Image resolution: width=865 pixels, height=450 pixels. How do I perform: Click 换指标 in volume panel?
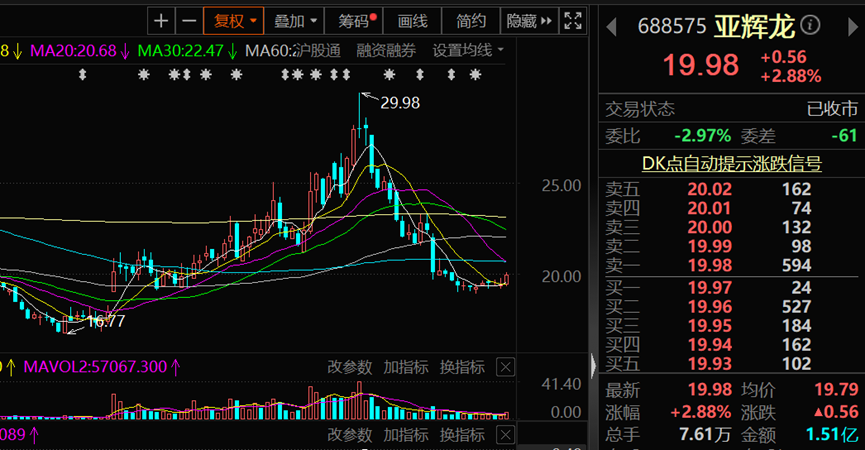pyautogui.click(x=462, y=367)
